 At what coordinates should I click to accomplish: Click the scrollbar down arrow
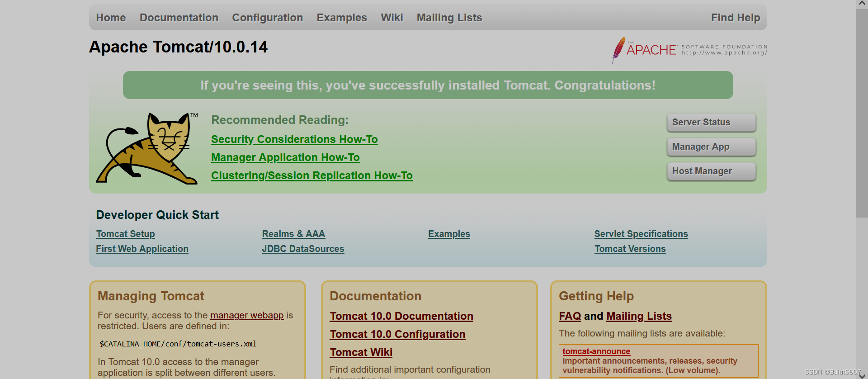click(862, 375)
